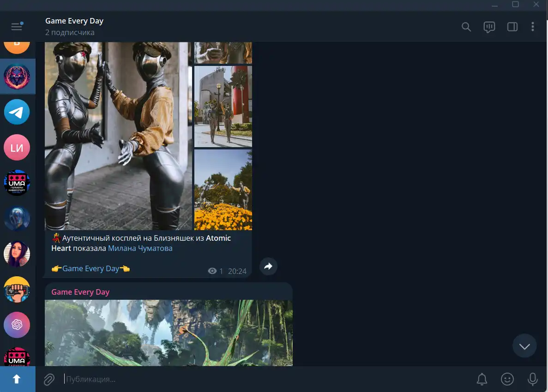Open the UMA gamers channel avatar

pyautogui.click(x=17, y=183)
